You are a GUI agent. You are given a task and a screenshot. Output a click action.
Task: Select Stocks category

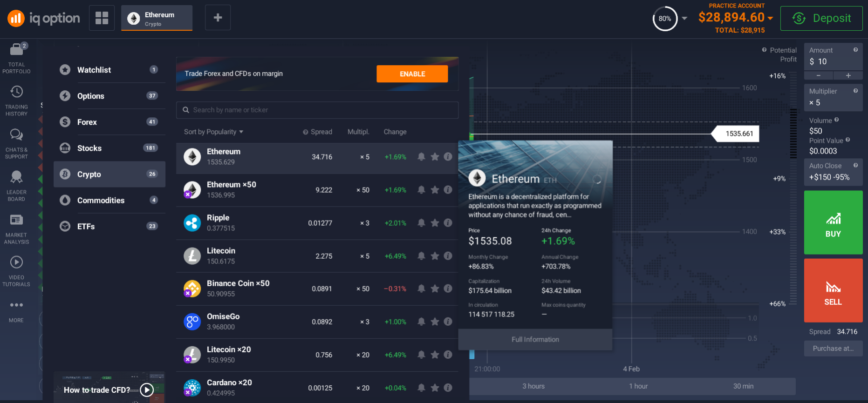coord(109,148)
